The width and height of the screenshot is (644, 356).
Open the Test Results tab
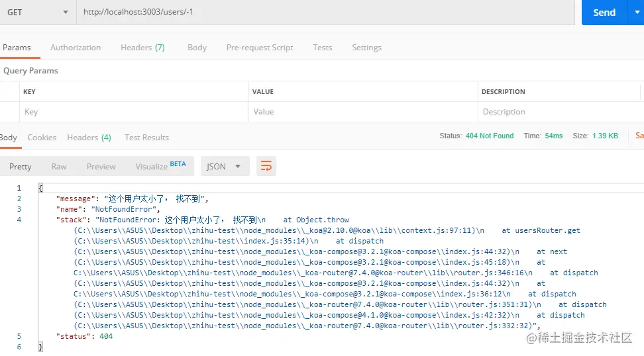point(146,138)
